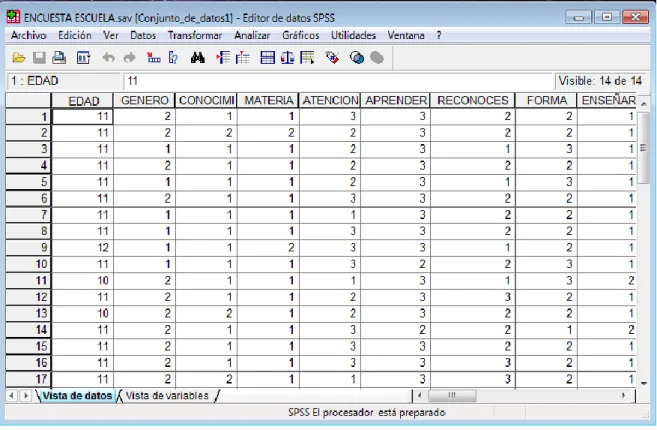Click the Insert Cases icon
657x430 pixels.
tap(223, 58)
